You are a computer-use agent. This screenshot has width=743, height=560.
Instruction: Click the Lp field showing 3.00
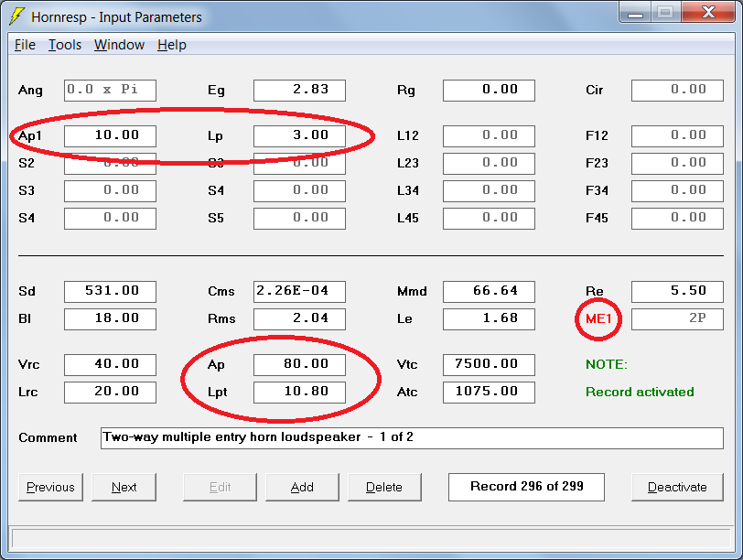click(x=299, y=136)
